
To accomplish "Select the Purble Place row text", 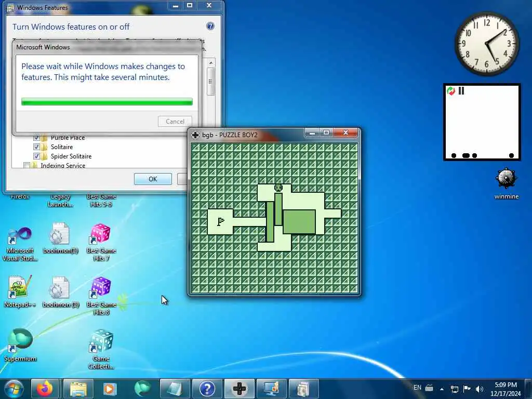I will tap(68, 138).
